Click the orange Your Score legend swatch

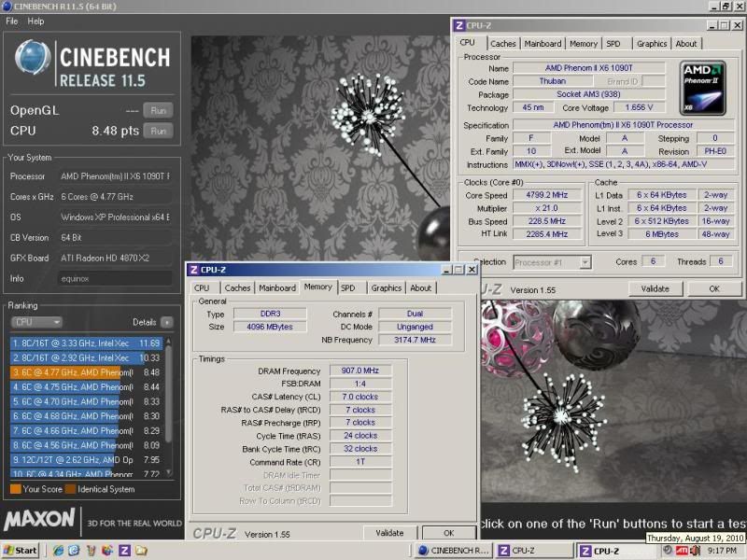coord(15,489)
